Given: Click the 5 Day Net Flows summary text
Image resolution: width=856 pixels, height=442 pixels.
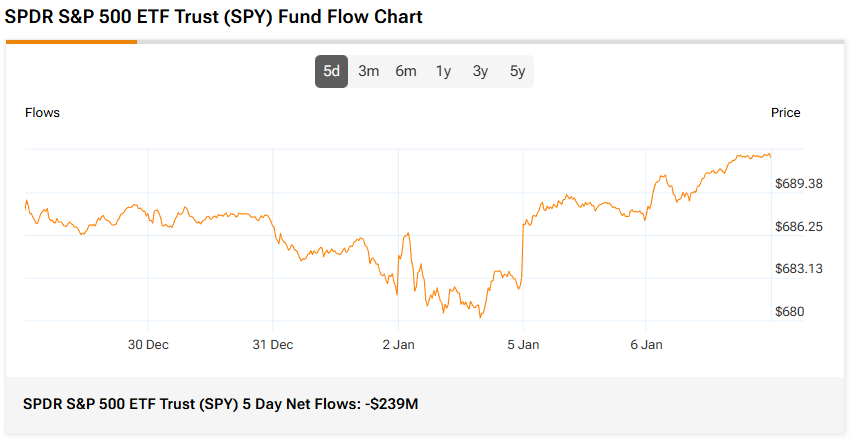Looking at the screenshot, I should click(x=220, y=403).
